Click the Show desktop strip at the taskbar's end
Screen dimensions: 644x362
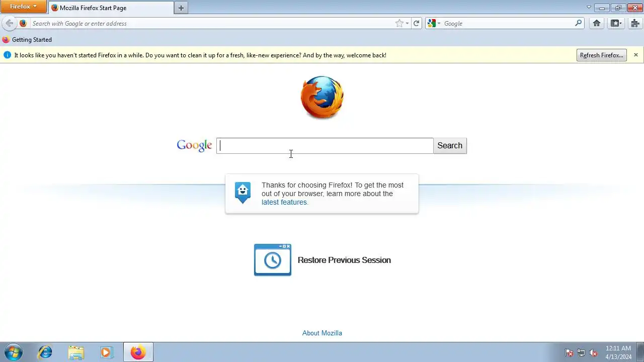click(640, 352)
